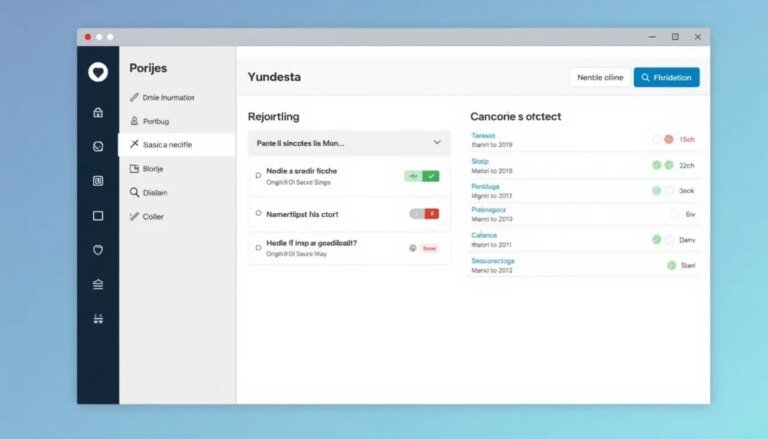Click the bottom grid icon in the dark sidebar

pos(98,319)
